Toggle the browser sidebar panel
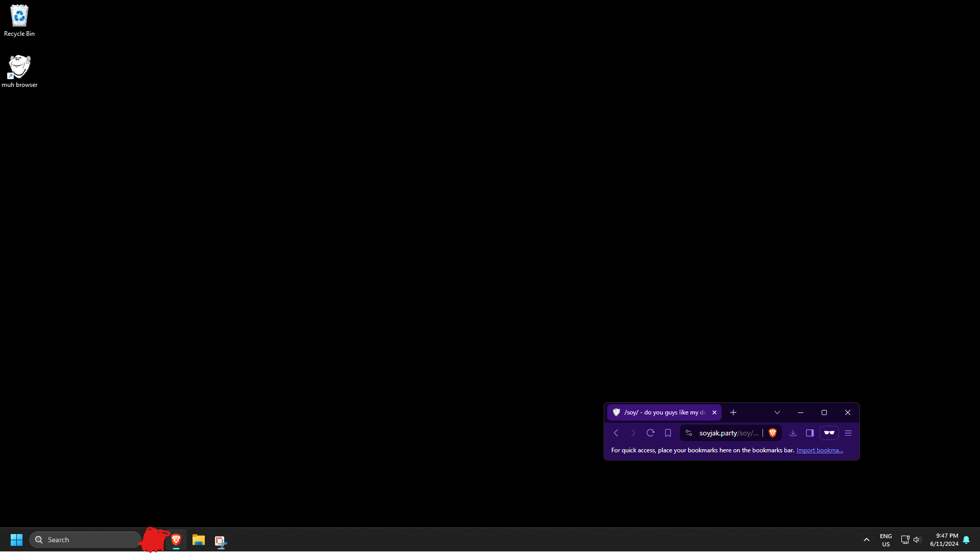980x554 pixels. tap(810, 433)
